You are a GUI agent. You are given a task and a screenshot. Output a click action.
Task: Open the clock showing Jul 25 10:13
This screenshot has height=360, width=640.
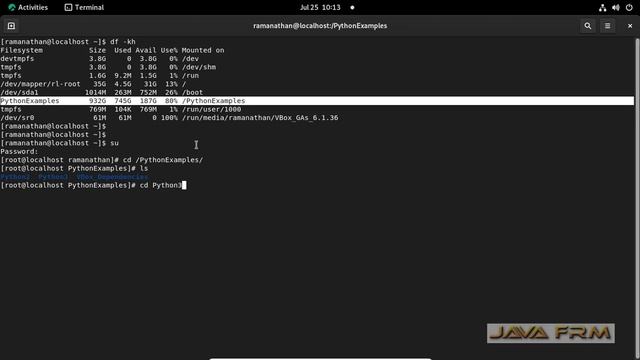pos(320,7)
